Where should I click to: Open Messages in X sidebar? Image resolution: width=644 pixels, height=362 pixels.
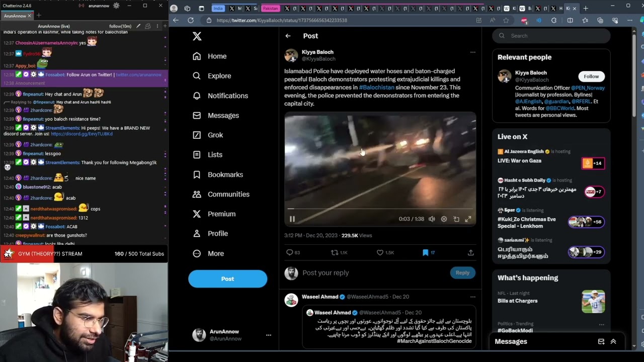(216, 115)
